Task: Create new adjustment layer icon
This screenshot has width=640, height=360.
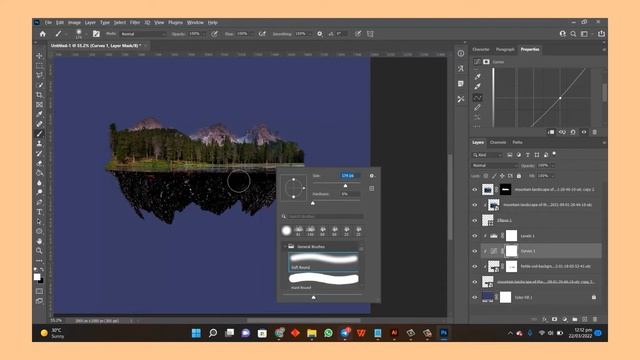Action: (x=565, y=319)
